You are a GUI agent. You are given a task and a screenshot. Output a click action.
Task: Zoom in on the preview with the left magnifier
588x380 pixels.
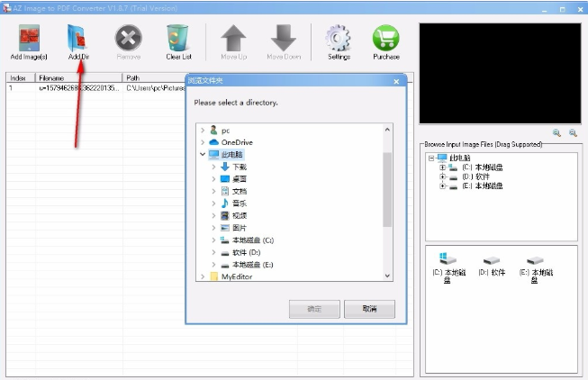[556, 132]
